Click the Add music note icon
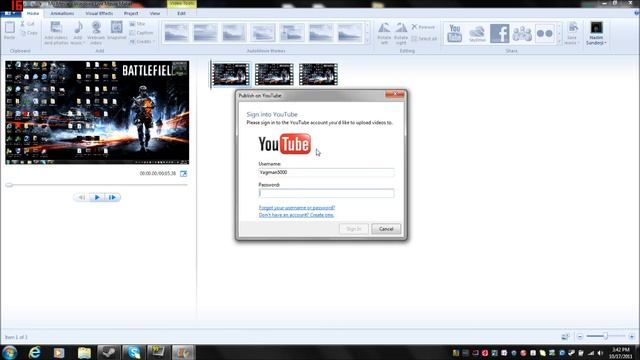This screenshot has height=360, width=640. click(78, 28)
